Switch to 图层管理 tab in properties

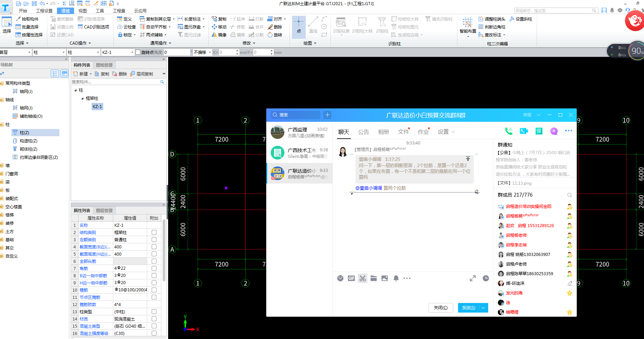pos(104,210)
